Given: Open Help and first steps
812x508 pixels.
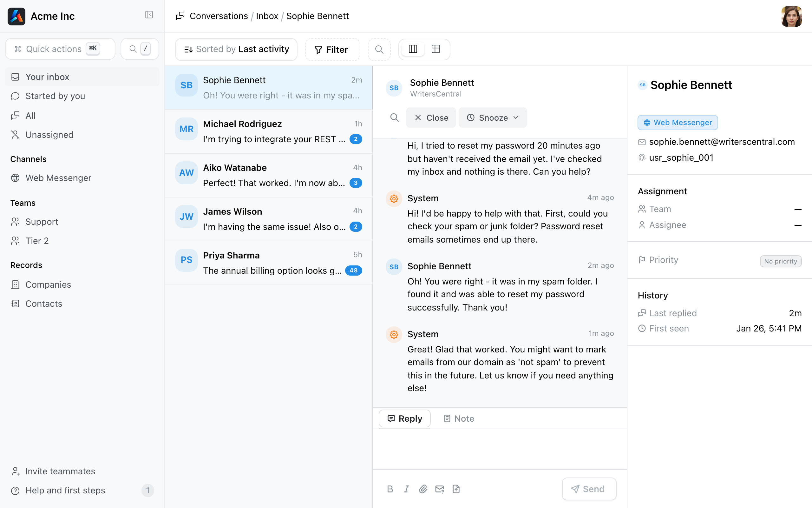Looking at the screenshot, I should (82, 491).
